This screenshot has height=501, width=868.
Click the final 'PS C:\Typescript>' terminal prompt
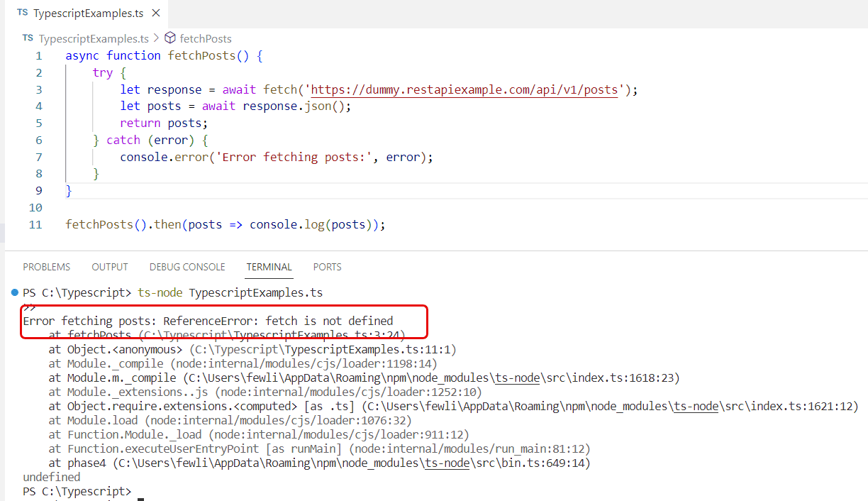pos(77,491)
